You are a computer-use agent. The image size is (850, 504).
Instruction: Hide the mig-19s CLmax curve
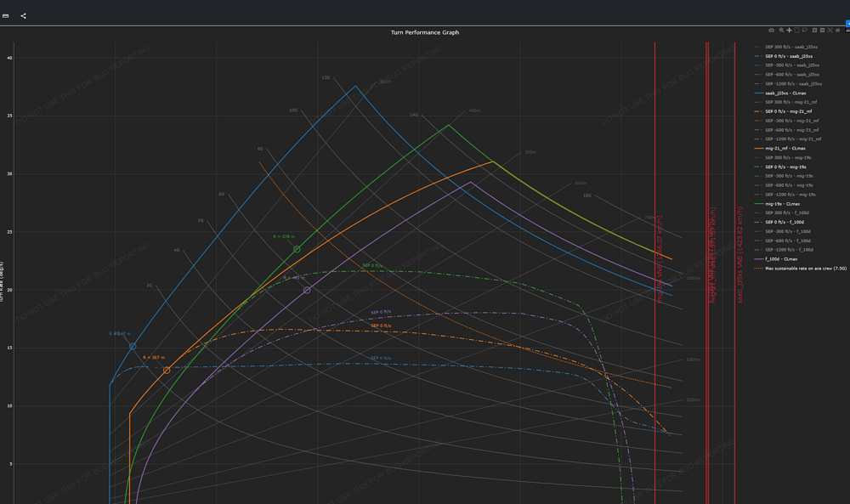tap(778, 204)
